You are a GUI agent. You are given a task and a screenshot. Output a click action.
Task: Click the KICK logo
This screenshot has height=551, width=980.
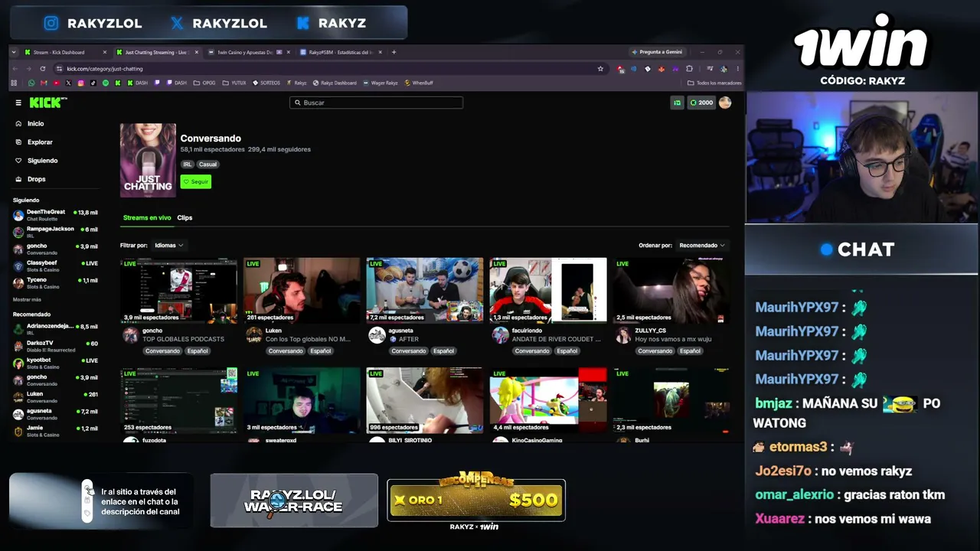[48, 103]
